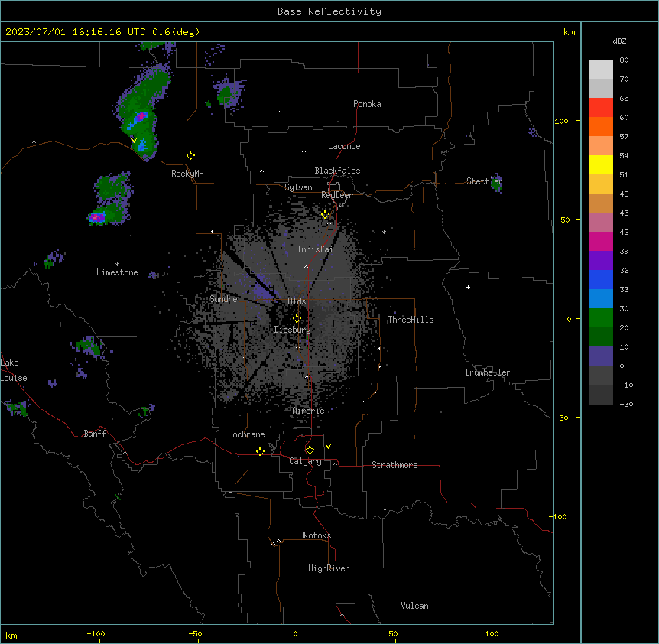This screenshot has height=644, width=659.
Task: Click the 80 value in dBZ legend
Action: coord(624,60)
